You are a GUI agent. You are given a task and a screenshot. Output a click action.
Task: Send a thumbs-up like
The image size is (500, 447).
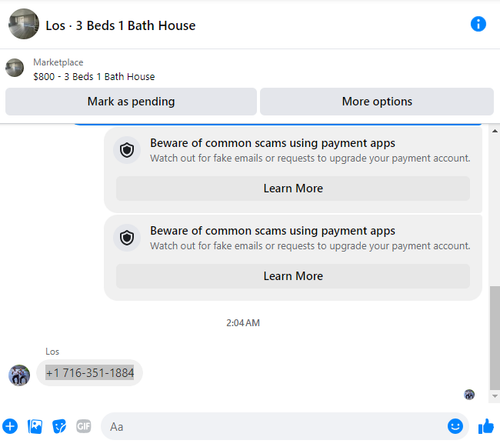(x=486, y=426)
